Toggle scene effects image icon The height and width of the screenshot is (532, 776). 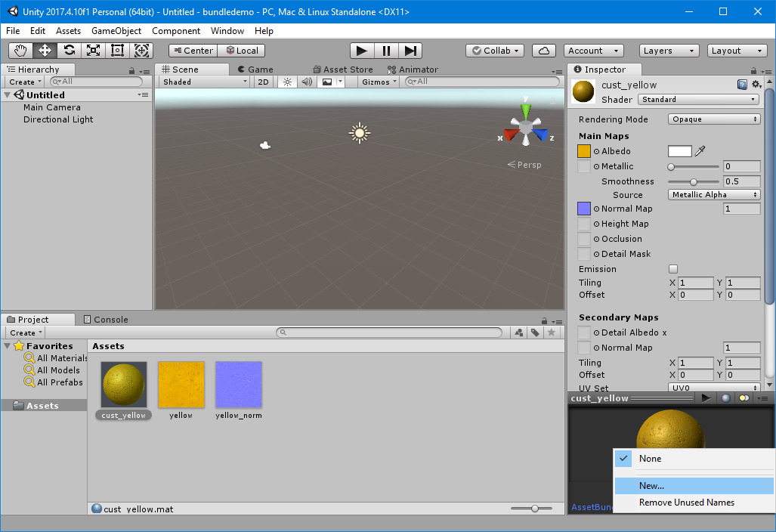point(326,82)
